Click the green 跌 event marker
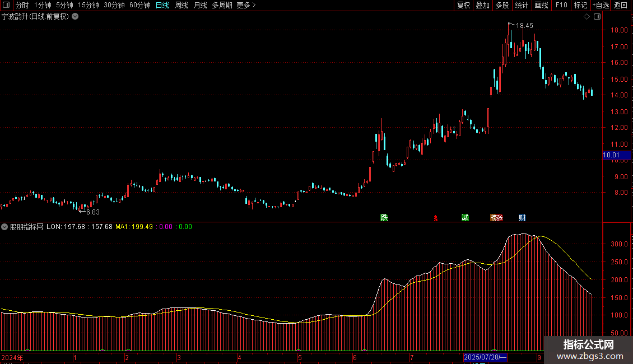Viewport: 633px width, 364px height. pos(384,218)
